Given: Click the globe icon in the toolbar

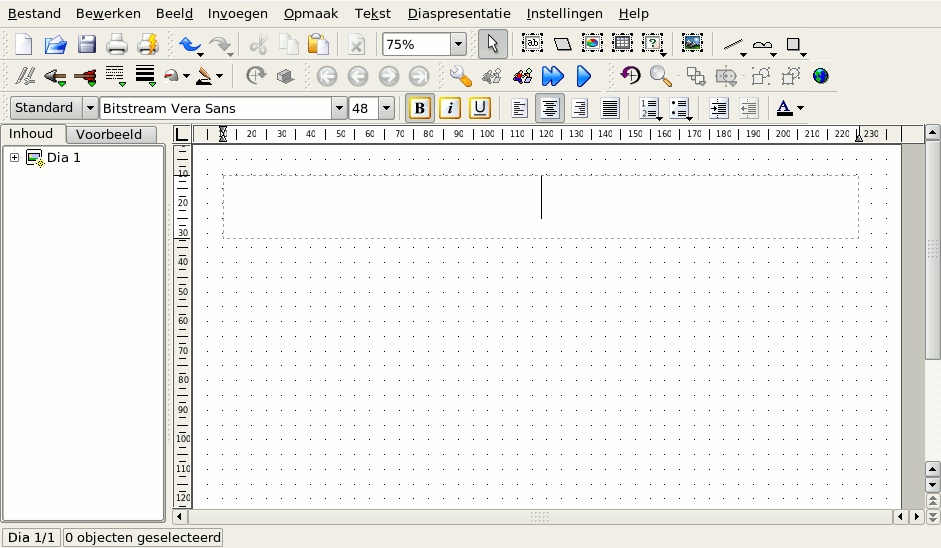Looking at the screenshot, I should click(821, 76).
